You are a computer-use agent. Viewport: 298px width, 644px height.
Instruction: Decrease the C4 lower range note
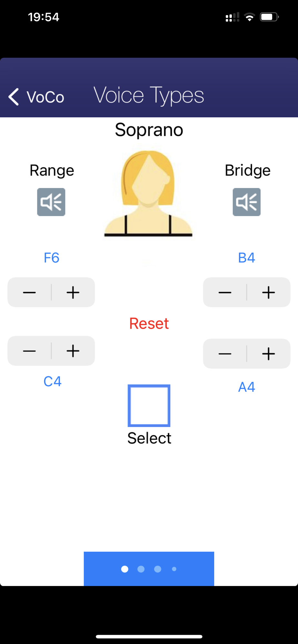pos(29,351)
